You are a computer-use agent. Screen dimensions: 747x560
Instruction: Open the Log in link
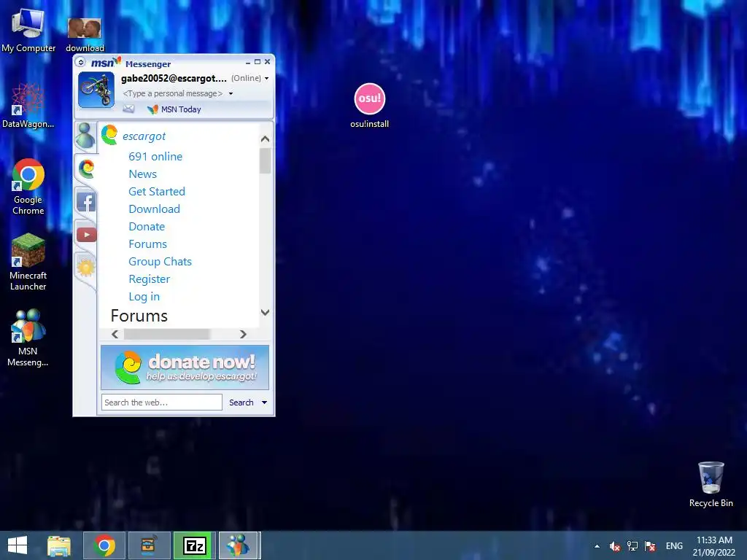(x=144, y=297)
